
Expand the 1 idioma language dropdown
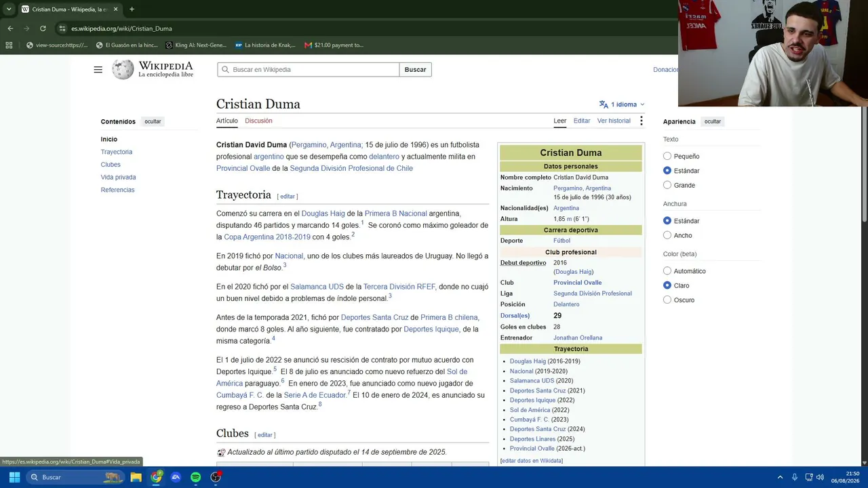pyautogui.click(x=622, y=104)
